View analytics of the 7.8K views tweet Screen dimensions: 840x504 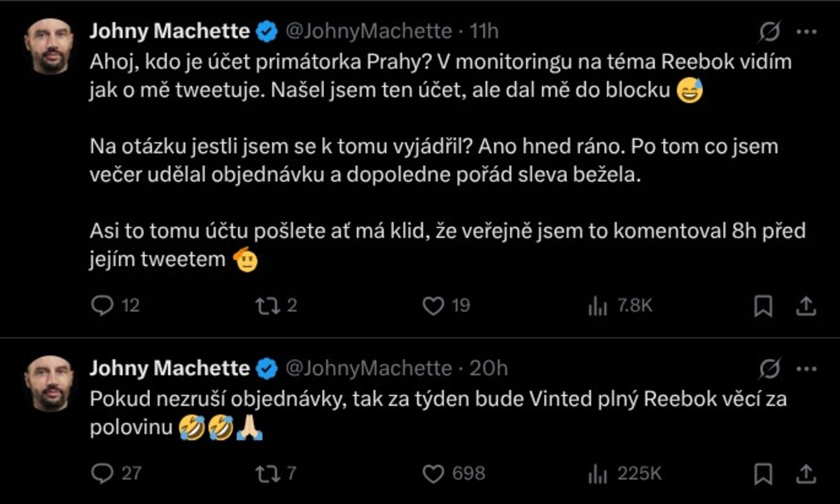pos(597,306)
